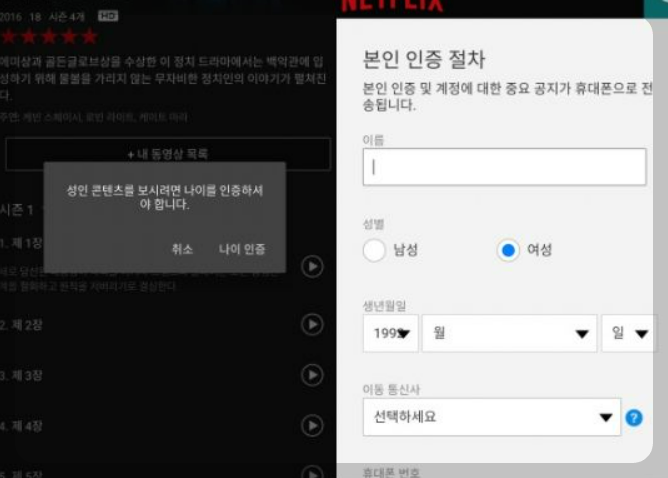The width and height of the screenshot is (668, 478).
Task: Select the 여성 radio button
Action: coord(508,250)
